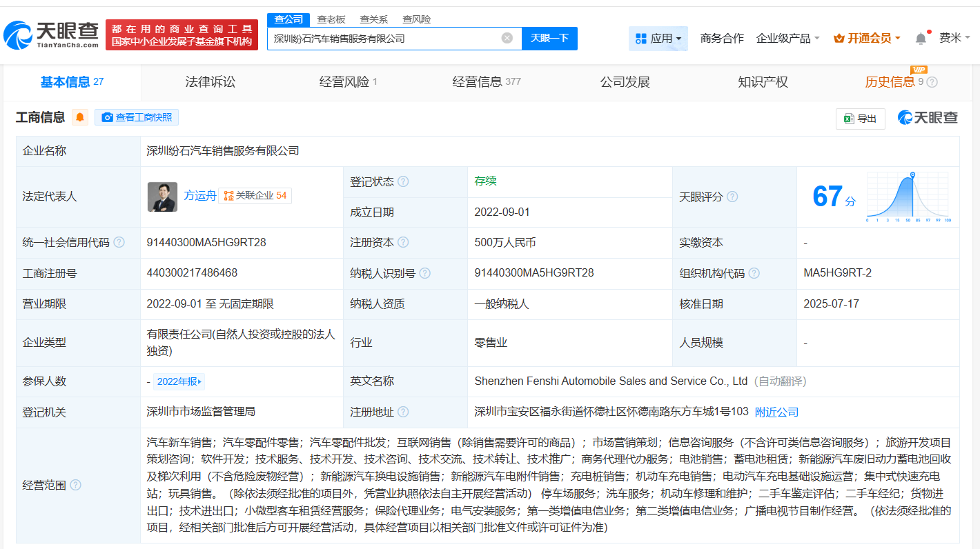Open the 开通会员 membership dropdown

tap(867, 39)
